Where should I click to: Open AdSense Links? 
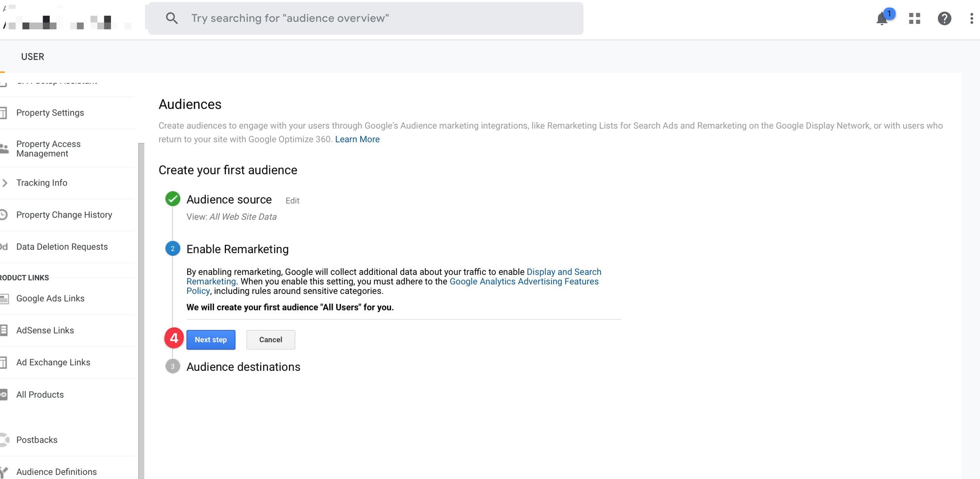45,331
